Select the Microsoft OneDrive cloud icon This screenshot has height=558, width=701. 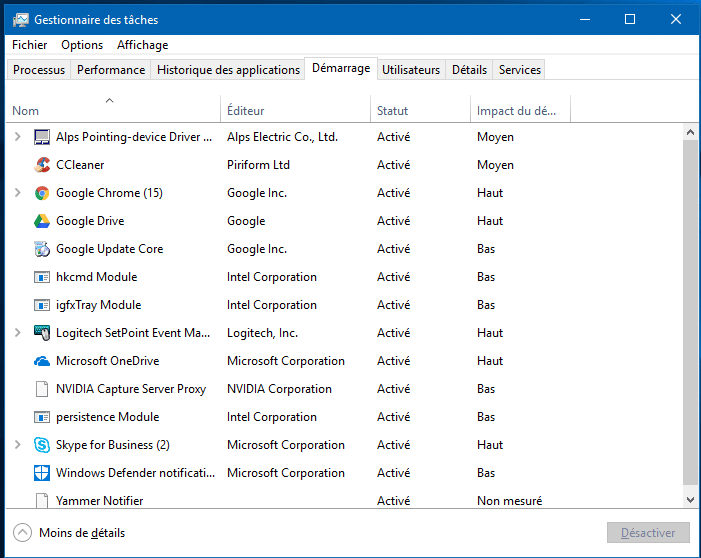[42, 361]
